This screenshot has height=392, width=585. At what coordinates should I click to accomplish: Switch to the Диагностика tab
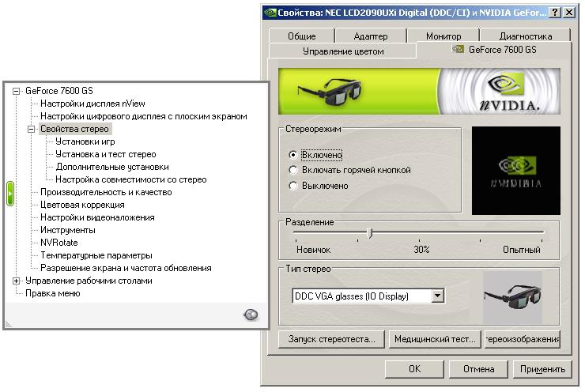tap(525, 36)
